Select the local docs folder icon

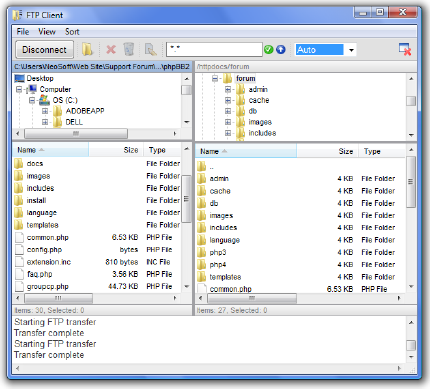coord(19,163)
